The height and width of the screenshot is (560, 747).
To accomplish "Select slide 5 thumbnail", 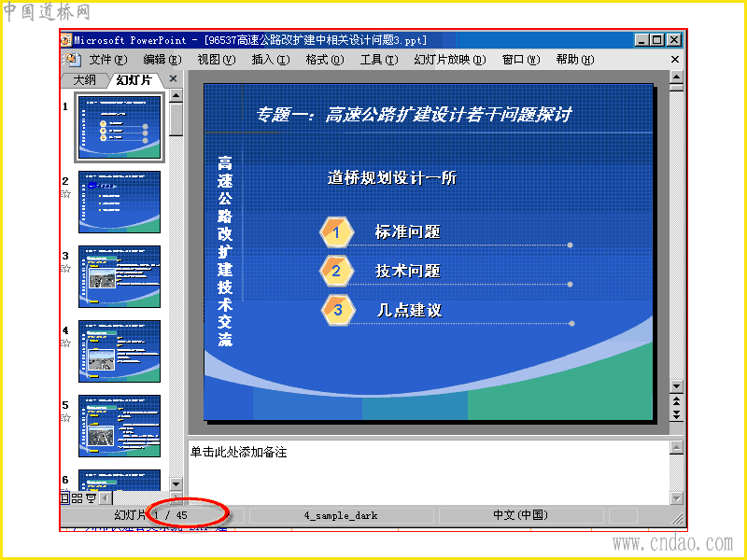I will [x=120, y=427].
